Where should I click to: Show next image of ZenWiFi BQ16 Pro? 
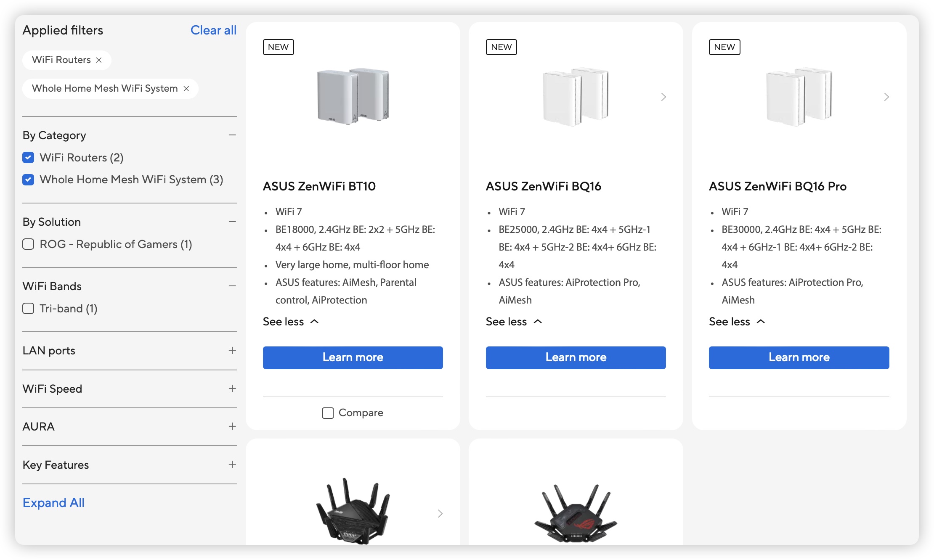886,97
